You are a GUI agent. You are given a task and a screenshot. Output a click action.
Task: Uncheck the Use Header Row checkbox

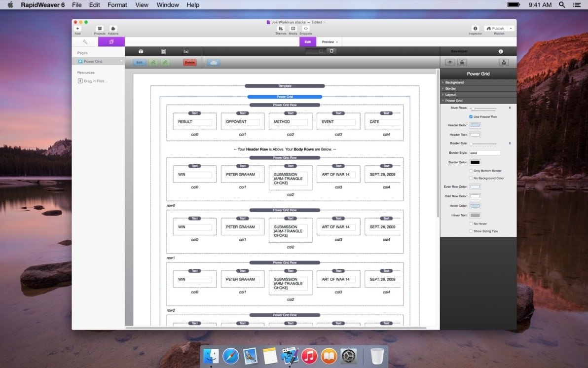[471, 116]
